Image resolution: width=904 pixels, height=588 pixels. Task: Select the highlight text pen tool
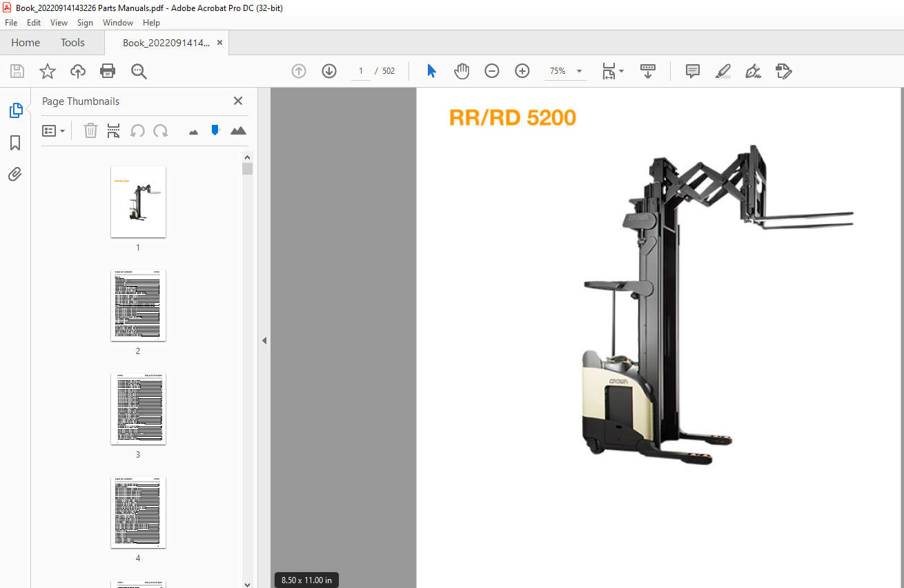(x=723, y=71)
